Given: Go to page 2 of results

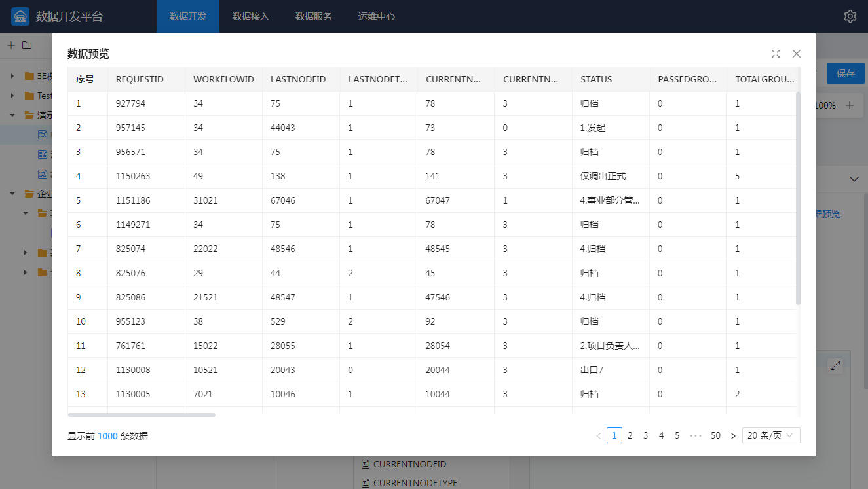Looking at the screenshot, I should (630, 435).
